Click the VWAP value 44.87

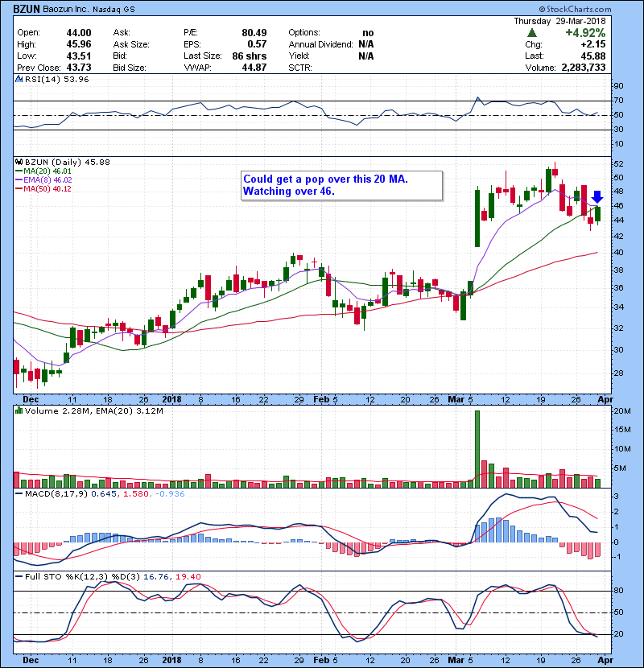[x=254, y=68]
